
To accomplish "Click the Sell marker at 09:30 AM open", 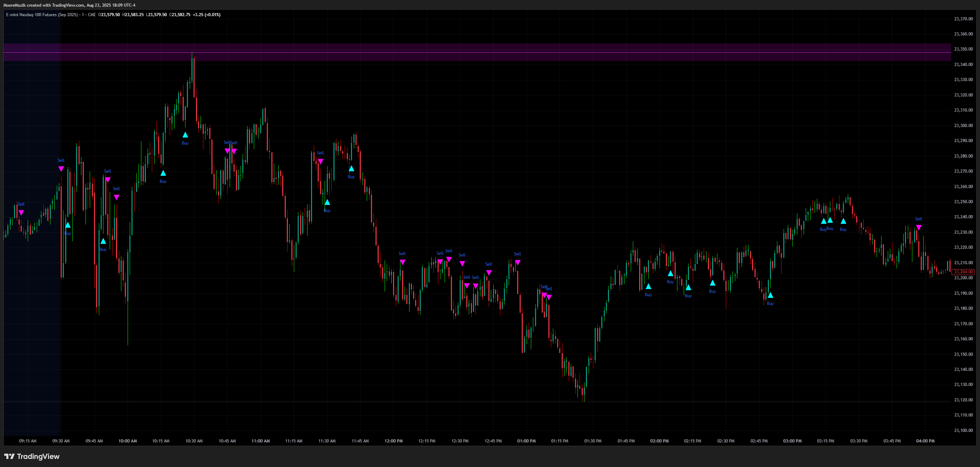I will point(61,169).
